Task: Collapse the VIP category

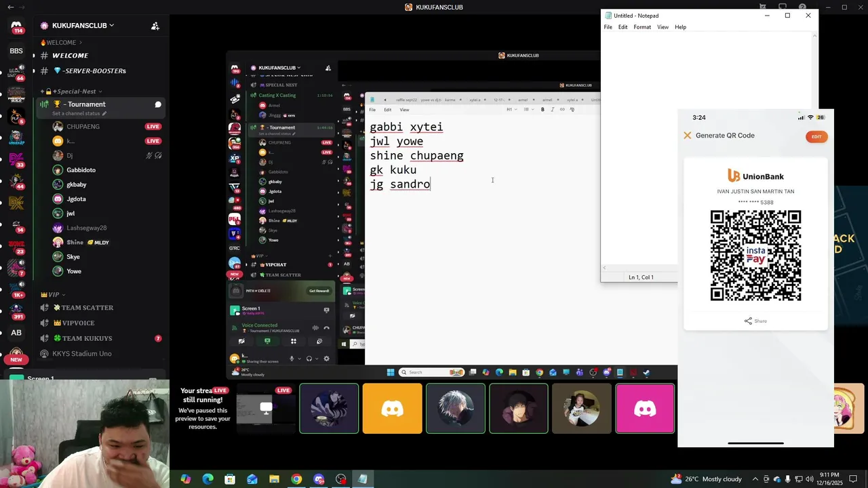Action: click(53, 295)
